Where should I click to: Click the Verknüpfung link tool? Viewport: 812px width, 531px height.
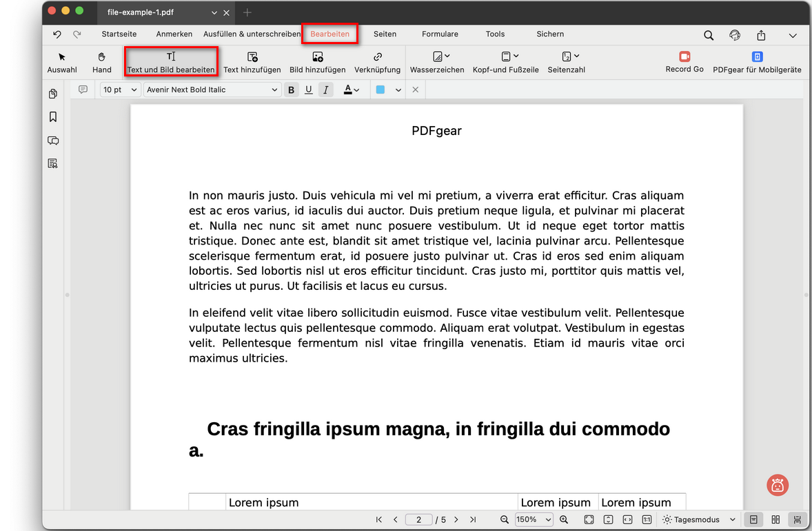(x=377, y=61)
